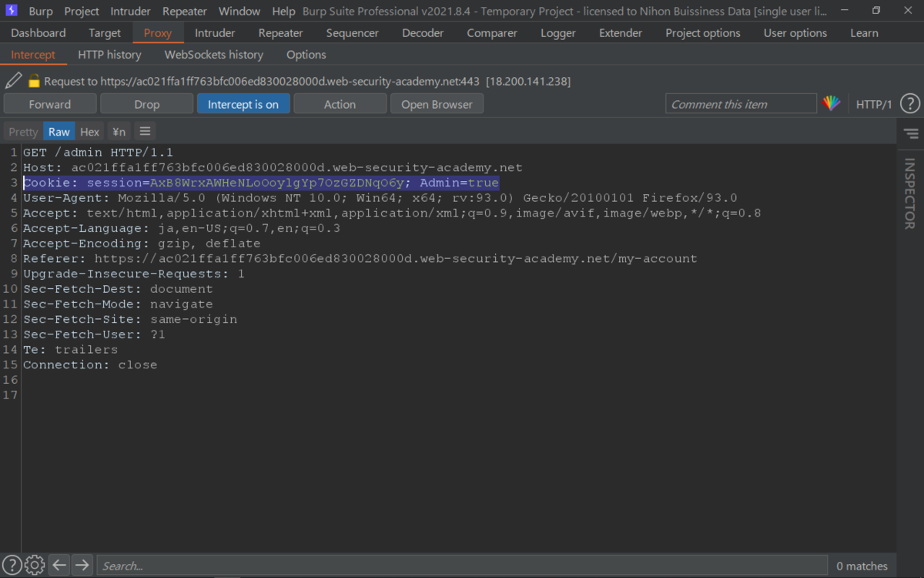The image size is (924, 578).
Task: Open the proxy Options sub-tab
Action: tap(306, 55)
